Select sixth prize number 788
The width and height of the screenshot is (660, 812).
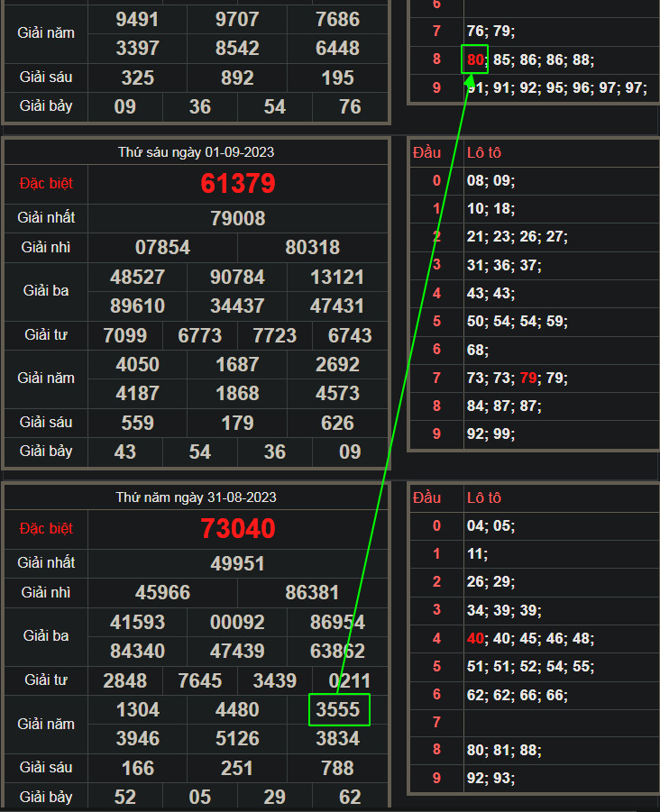pyautogui.click(x=337, y=768)
